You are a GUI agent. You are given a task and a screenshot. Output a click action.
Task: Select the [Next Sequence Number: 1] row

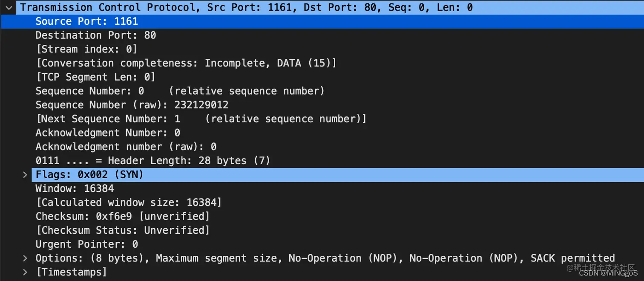point(322,119)
